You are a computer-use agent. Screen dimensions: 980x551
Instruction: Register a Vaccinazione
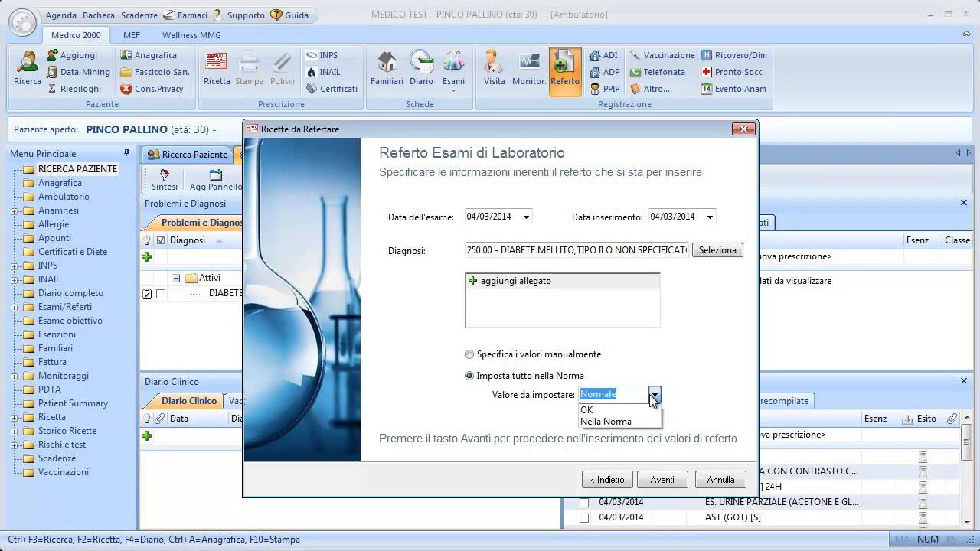coord(662,55)
